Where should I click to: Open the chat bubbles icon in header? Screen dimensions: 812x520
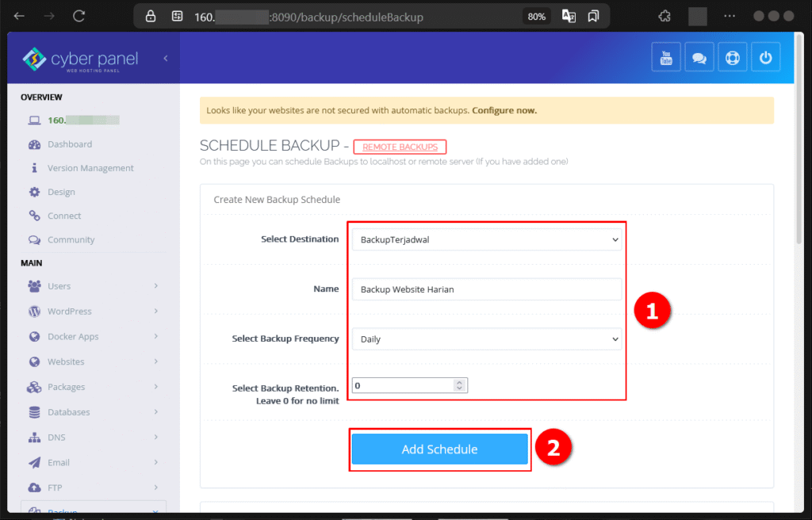tap(699, 58)
